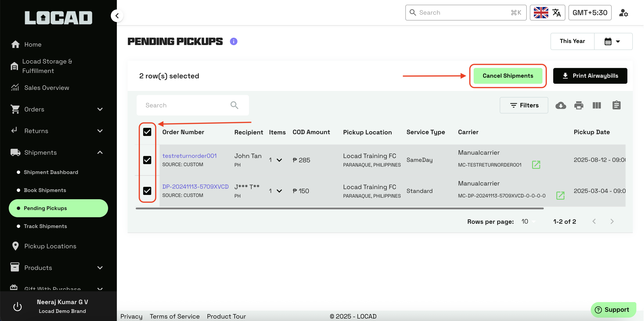Click the power logout icon
The width and height of the screenshot is (644, 321).
pos(18,306)
